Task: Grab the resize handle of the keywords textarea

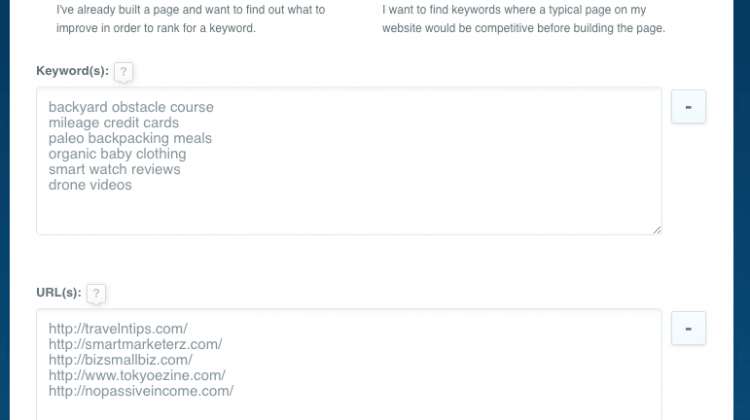Action: pyautogui.click(x=657, y=230)
